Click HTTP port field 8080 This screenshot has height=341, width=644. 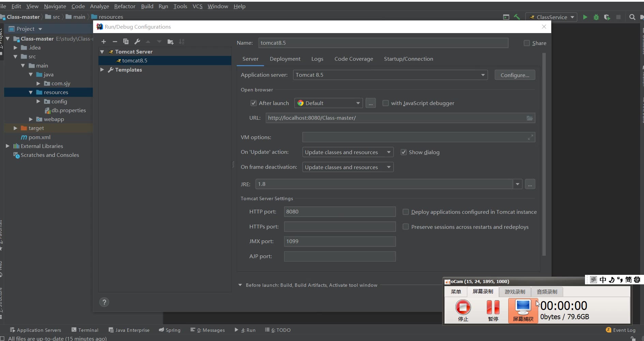(x=340, y=212)
